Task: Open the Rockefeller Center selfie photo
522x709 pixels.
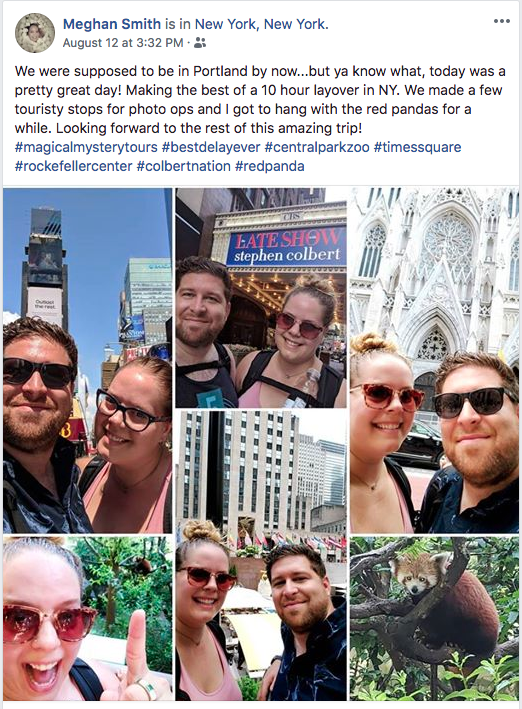Action: [x=261, y=556]
